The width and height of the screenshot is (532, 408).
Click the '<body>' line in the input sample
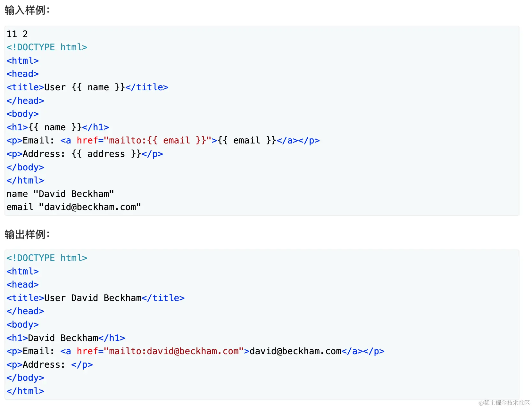(x=22, y=114)
